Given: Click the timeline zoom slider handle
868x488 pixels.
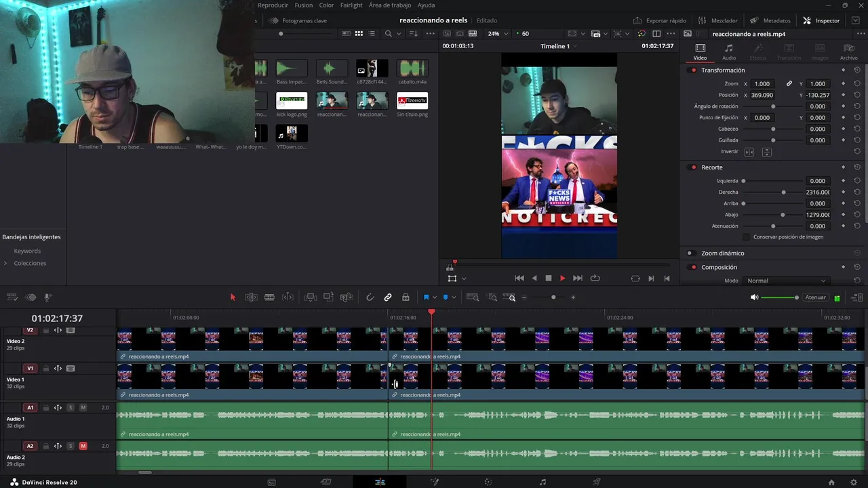Looking at the screenshot, I should coord(553,297).
